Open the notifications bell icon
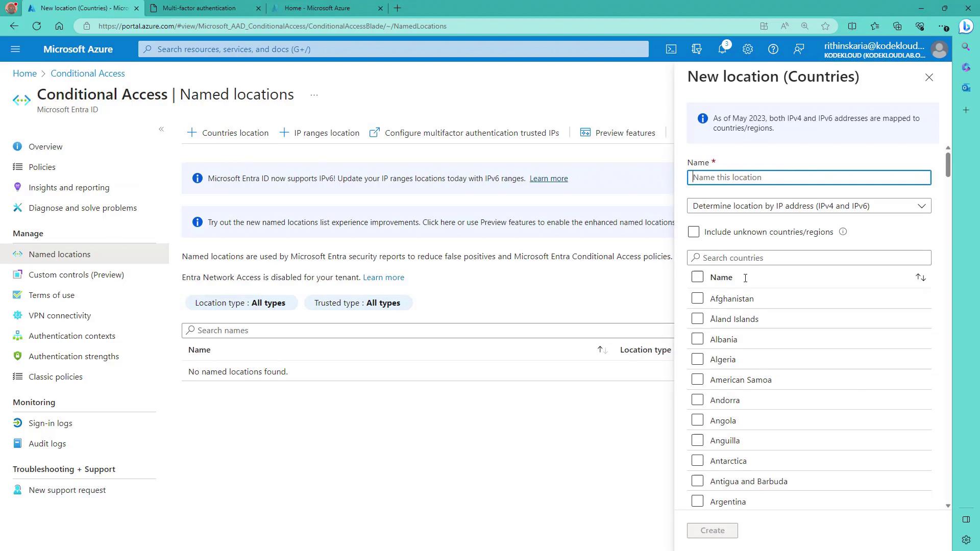This screenshot has width=980, height=551. coord(722,49)
